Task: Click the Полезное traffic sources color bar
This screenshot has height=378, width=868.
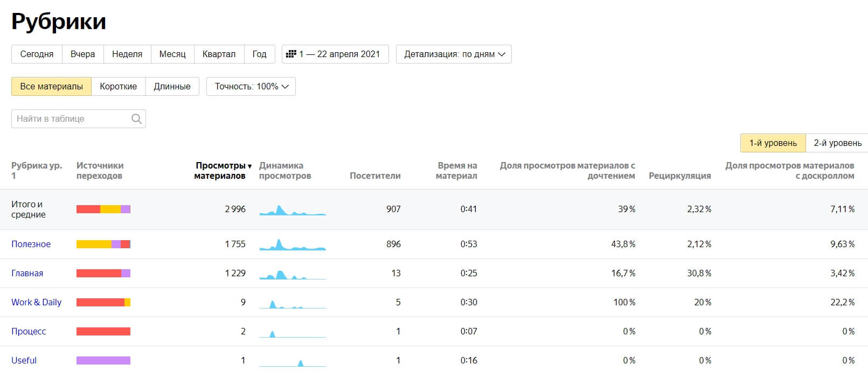Action: pyautogui.click(x=103, y=244)
